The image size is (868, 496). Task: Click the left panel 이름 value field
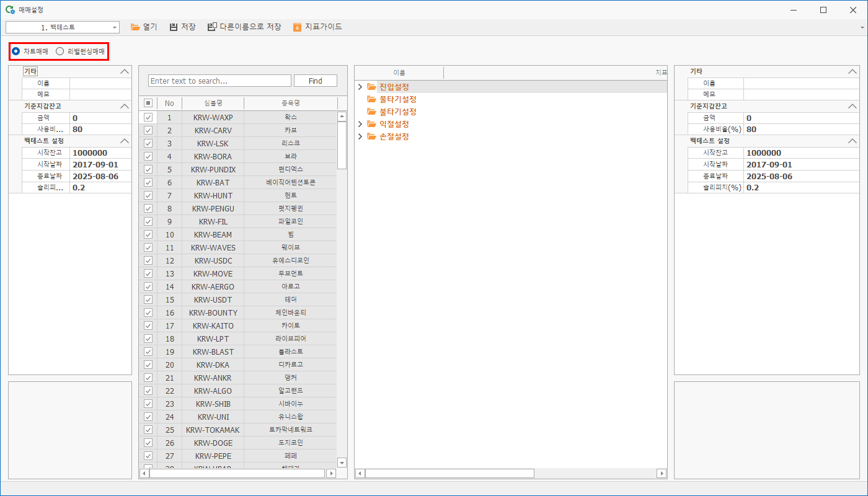coord(100,83)
